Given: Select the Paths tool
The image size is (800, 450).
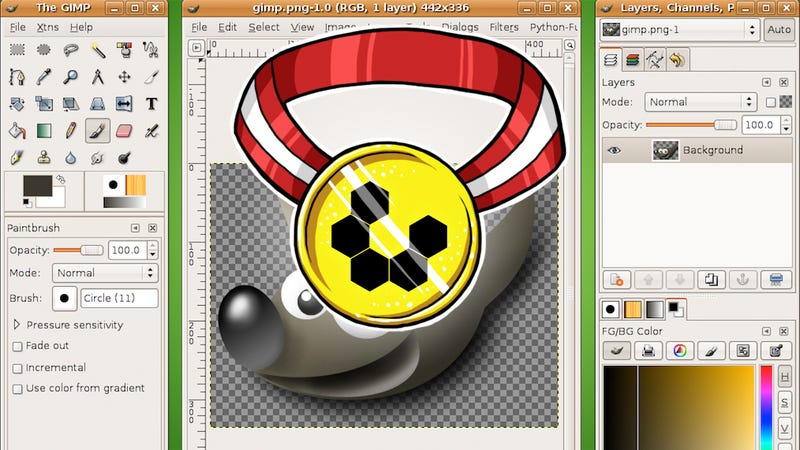Looking at the screenshot, I should (17, 77).
